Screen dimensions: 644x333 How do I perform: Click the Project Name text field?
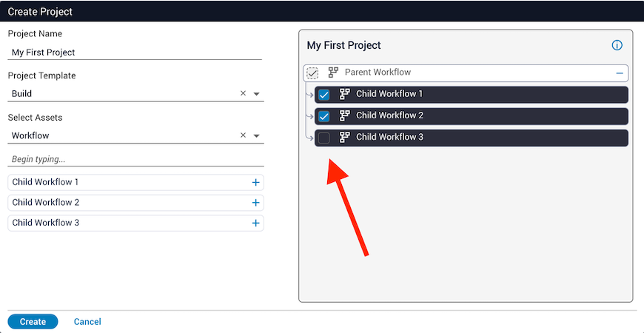(135, 53)
